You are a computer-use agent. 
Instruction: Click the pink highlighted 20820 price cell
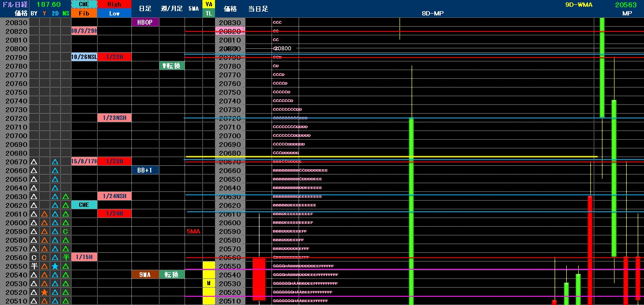click(230, 31)
